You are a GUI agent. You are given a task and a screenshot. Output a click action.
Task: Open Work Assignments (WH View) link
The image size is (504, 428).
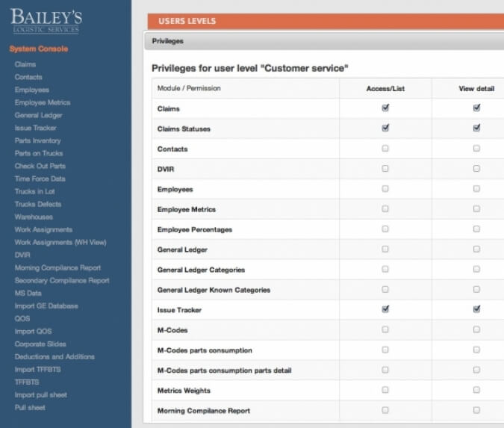coord(60,242)
